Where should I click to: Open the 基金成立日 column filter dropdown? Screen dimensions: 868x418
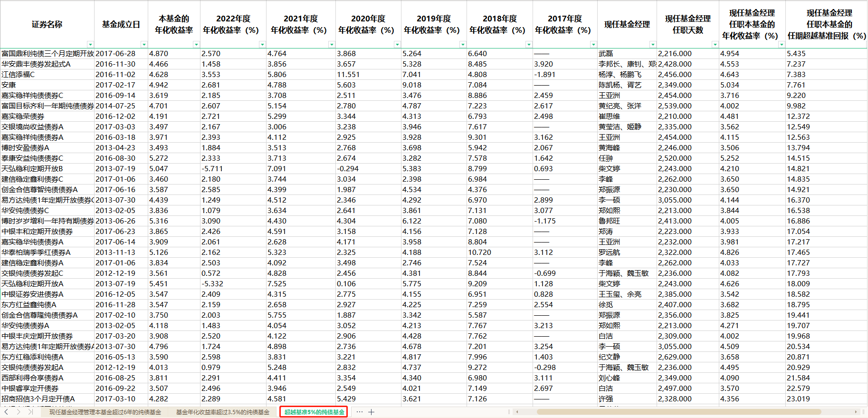pyautogui.click(x=143, y=44)
